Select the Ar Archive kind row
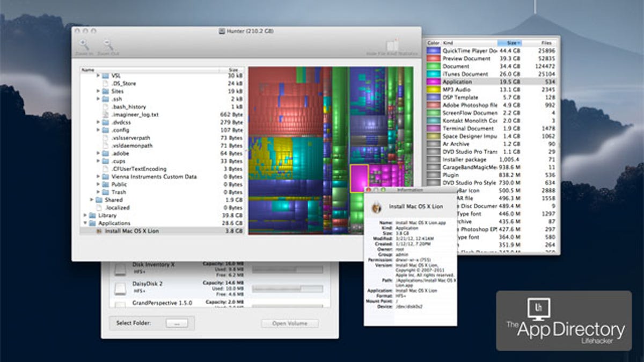The height and width of the screenshot is (362, 644). 492,144
